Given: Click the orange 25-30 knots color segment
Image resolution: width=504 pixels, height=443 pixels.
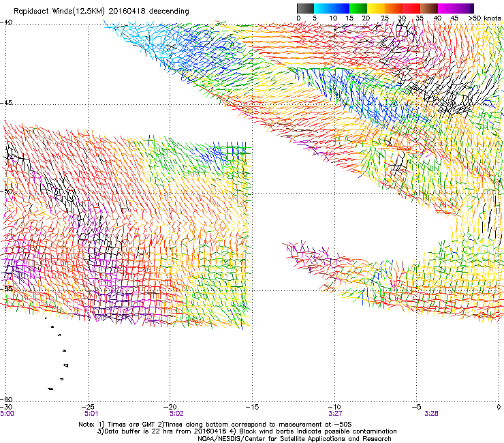Looking at the screenshot, I should pos(394,8).
